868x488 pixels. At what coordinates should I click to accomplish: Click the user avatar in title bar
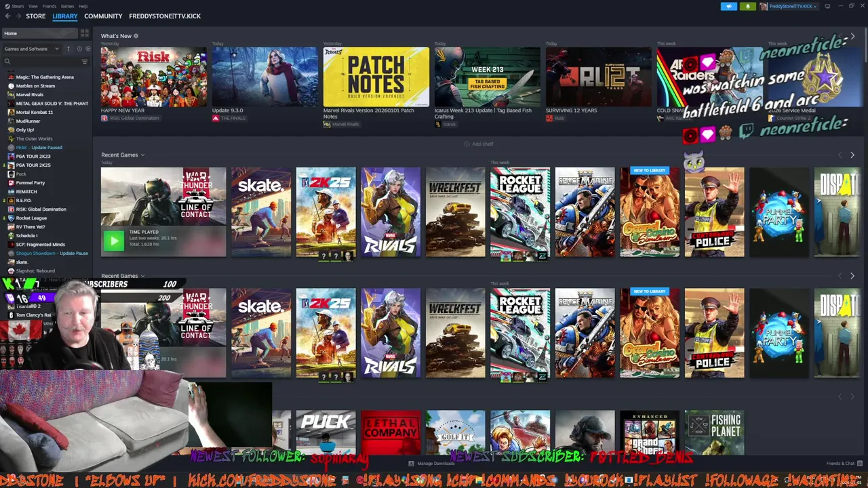pos(764,6)
